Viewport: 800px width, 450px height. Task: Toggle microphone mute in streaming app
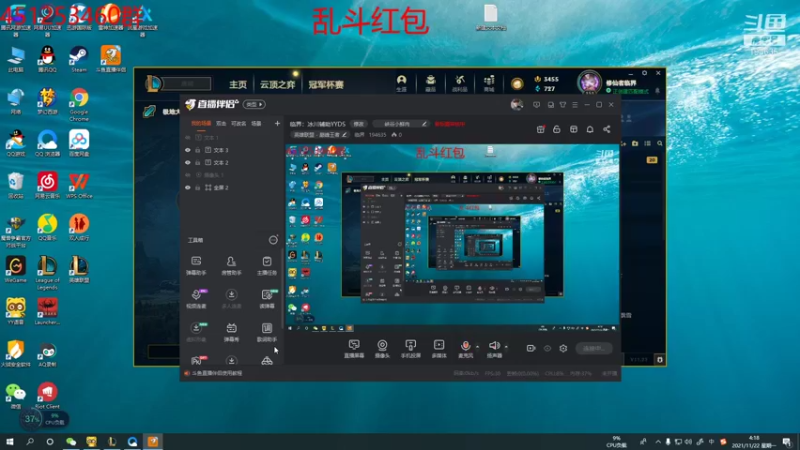465,349
